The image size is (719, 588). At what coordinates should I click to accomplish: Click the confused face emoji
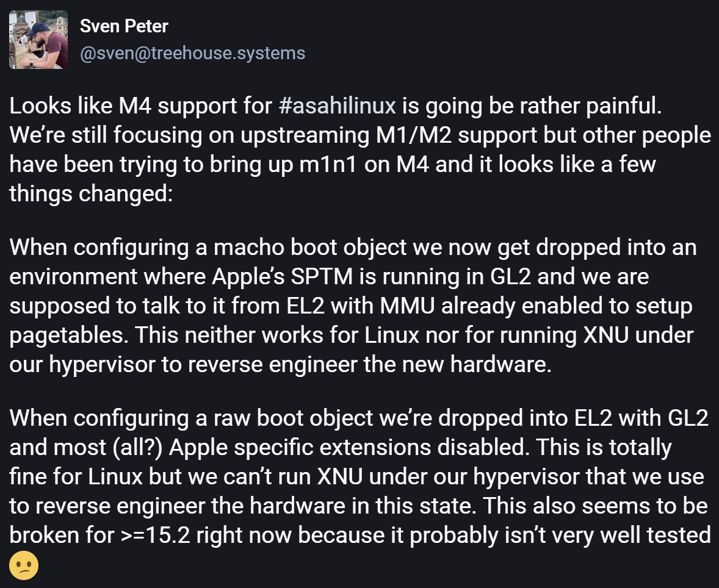coord(24,565)
